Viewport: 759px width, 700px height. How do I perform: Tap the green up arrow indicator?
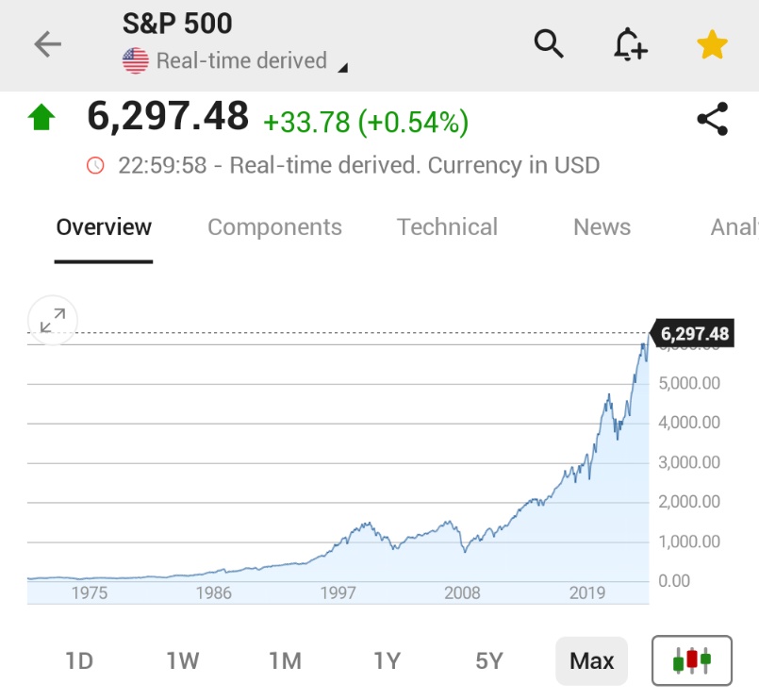tap(41, 117)
